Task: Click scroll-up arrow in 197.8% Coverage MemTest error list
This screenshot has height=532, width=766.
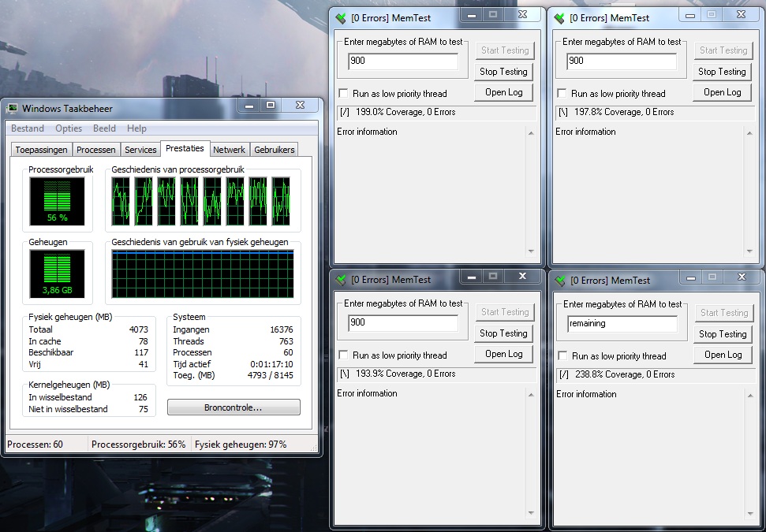Action: click(x=749, y=132)
